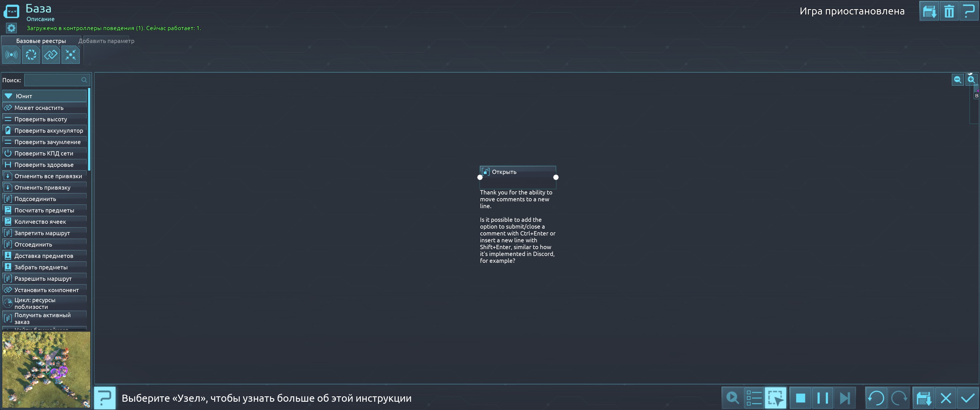Image resolution: width=980 pixels, height=410 pixels.
Task: Click the trash delete behavior icon
Action: tap(949, 11)
